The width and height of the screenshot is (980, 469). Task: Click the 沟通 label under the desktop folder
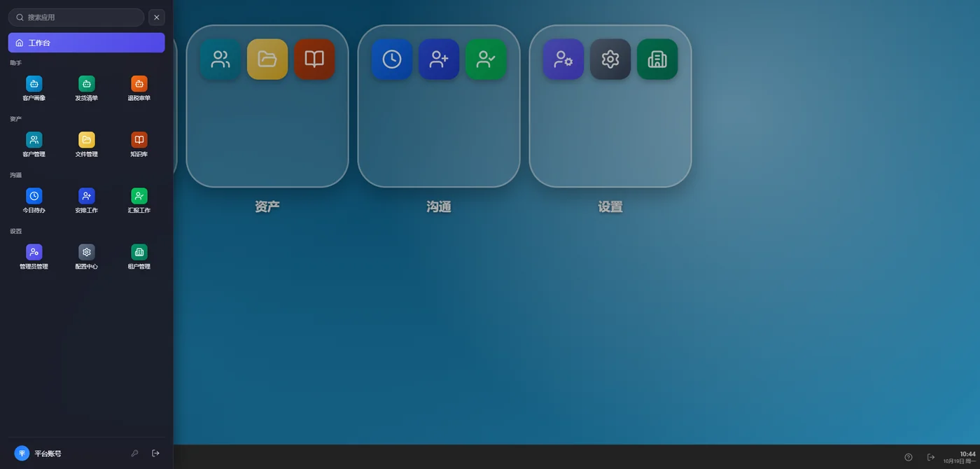click(439, 207)
